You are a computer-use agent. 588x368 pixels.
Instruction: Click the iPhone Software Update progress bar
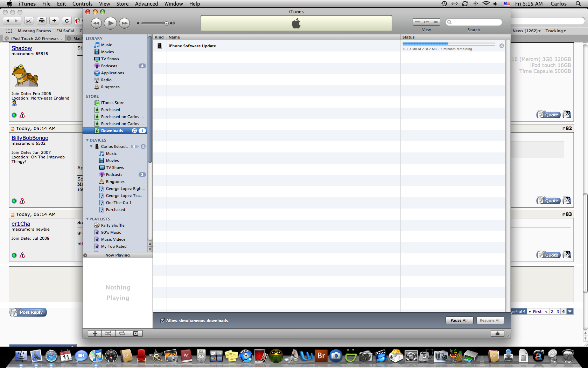(449, 44)
